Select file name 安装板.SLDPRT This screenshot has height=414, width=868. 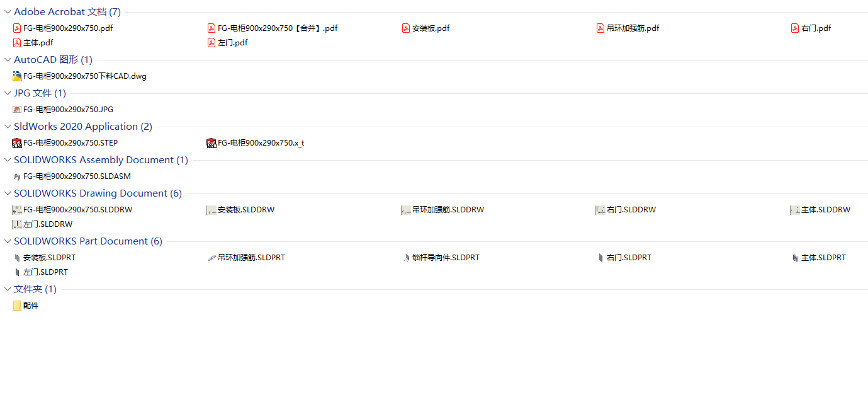[49, 258]
